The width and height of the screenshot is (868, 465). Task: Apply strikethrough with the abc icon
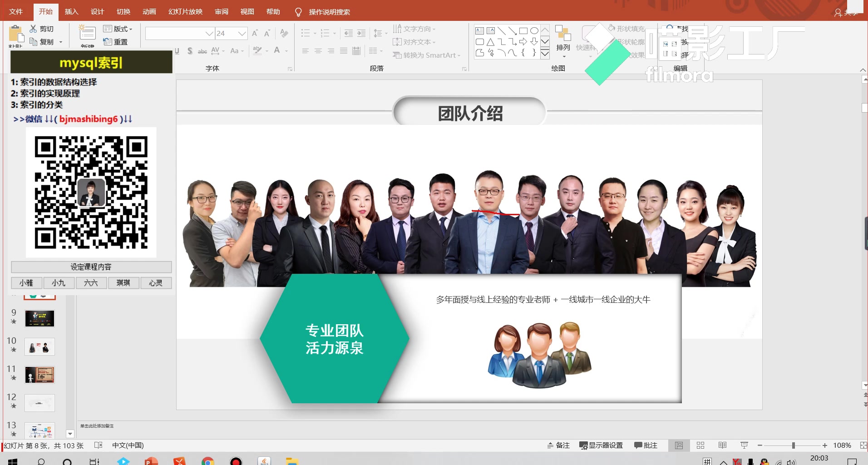pyautogui.click(x=202, y=51)
